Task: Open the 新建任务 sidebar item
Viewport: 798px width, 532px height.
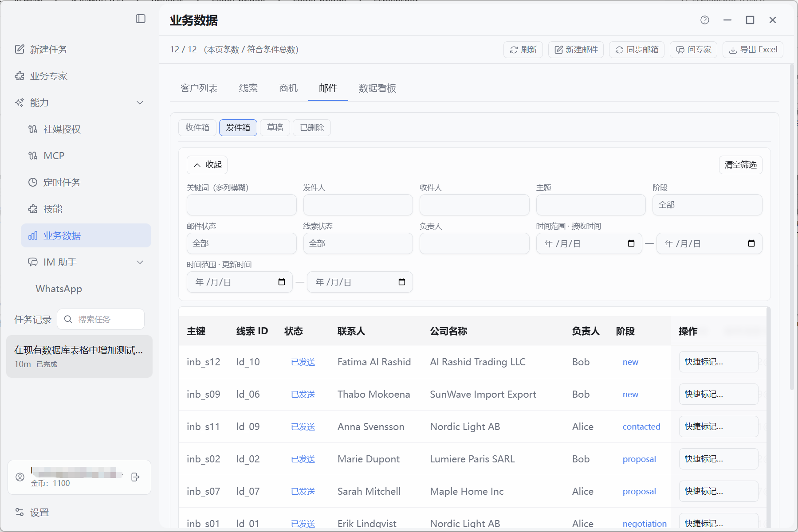Action: pyautogui.click(x=41, y=49)
